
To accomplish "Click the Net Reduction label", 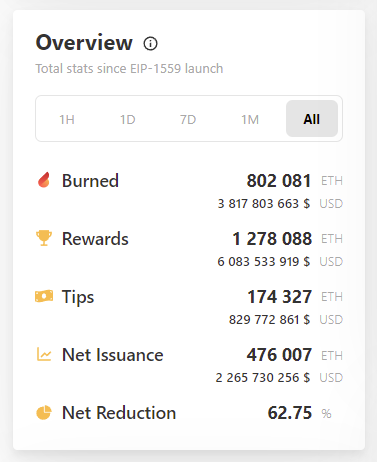I will pyautogui.click(x=119, y=413).
